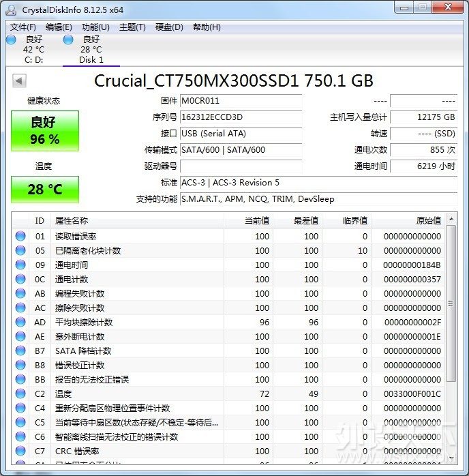Click raw value 0000000002F in AD row
Image resolution: width=469 pixels, height=476 pixels.
(412, 322)
